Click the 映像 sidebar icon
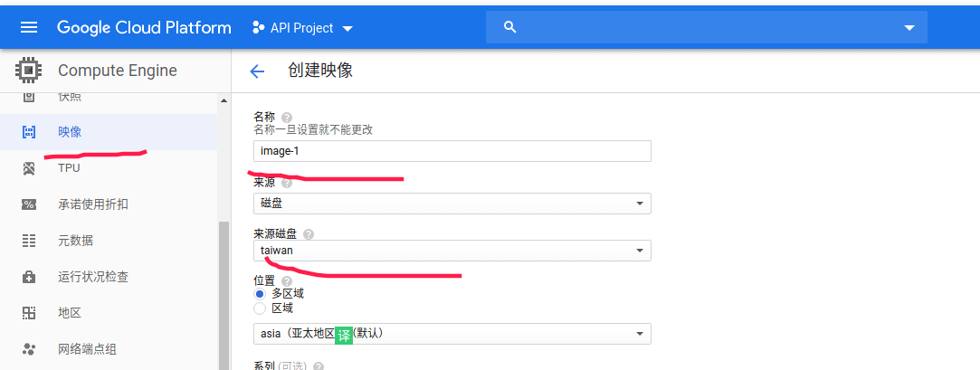The height and width of the screenshot is (370, 980). 29,132
